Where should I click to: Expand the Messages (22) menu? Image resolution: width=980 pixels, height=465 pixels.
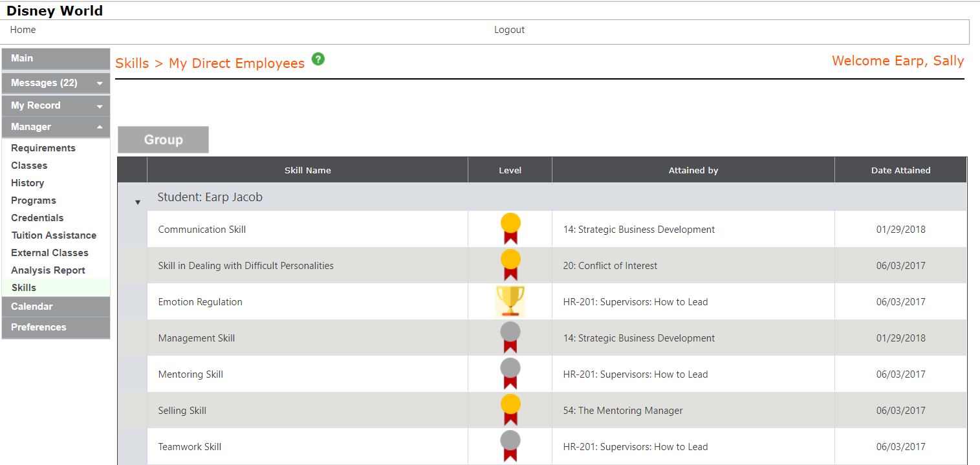(100, 83)
